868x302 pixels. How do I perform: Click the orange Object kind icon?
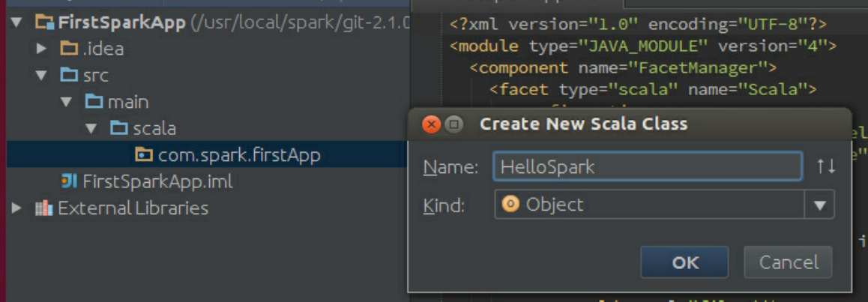[510, 205]
